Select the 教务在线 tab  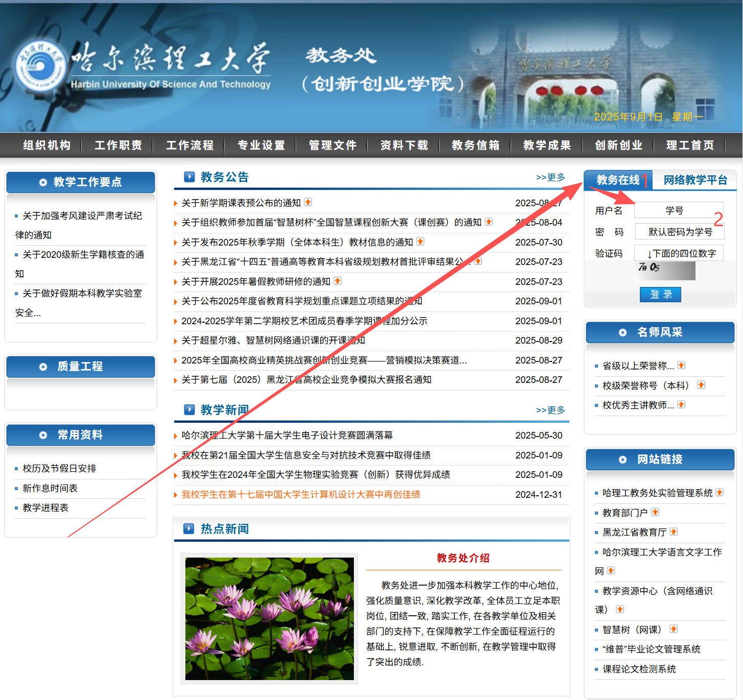point(618,180)
